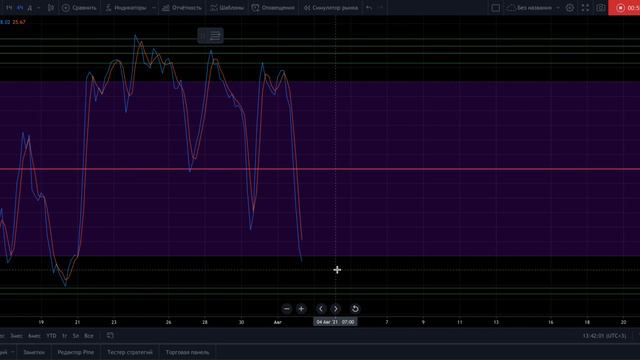The width and height of the screenshot is (640, 360).
Task: Click the lines icon in floating pane toolbar
Action: tap(215, 36)
